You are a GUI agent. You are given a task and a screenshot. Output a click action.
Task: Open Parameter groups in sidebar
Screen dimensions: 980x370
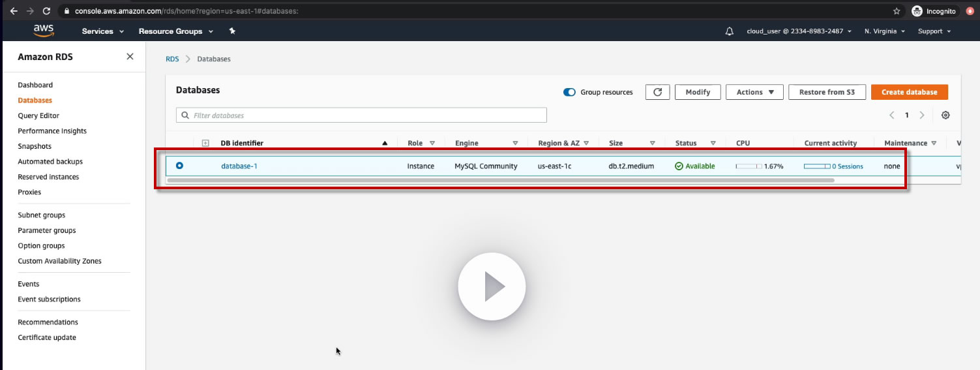47,230
